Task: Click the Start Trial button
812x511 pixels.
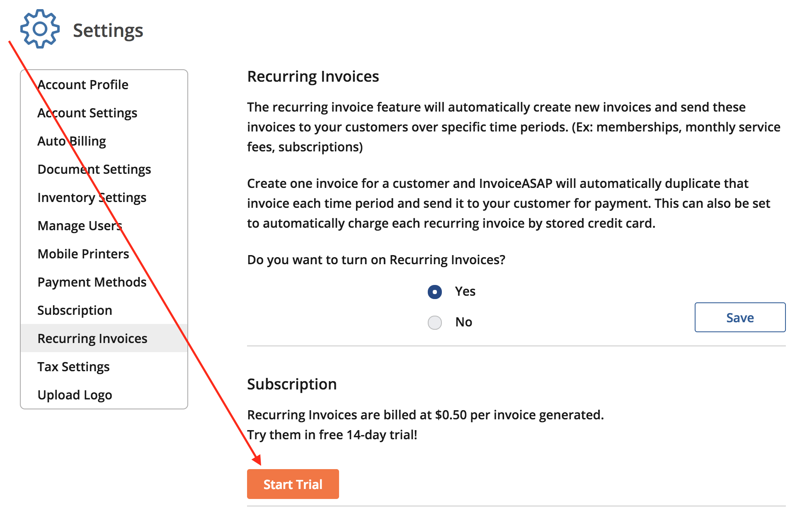Action: (x=293, y=484)
